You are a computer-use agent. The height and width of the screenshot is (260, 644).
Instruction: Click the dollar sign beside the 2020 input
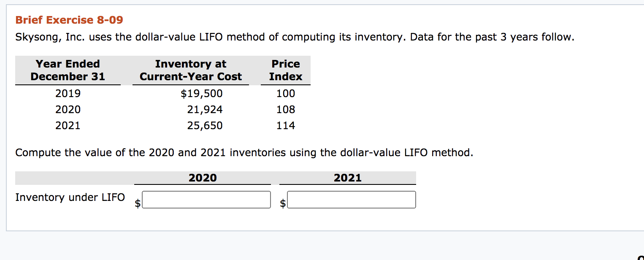[137, 203]
